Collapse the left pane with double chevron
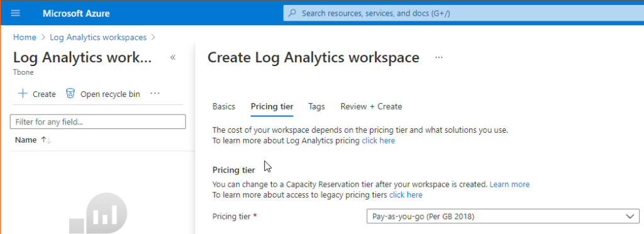This screenshot has width=644, height=234. 173,57
